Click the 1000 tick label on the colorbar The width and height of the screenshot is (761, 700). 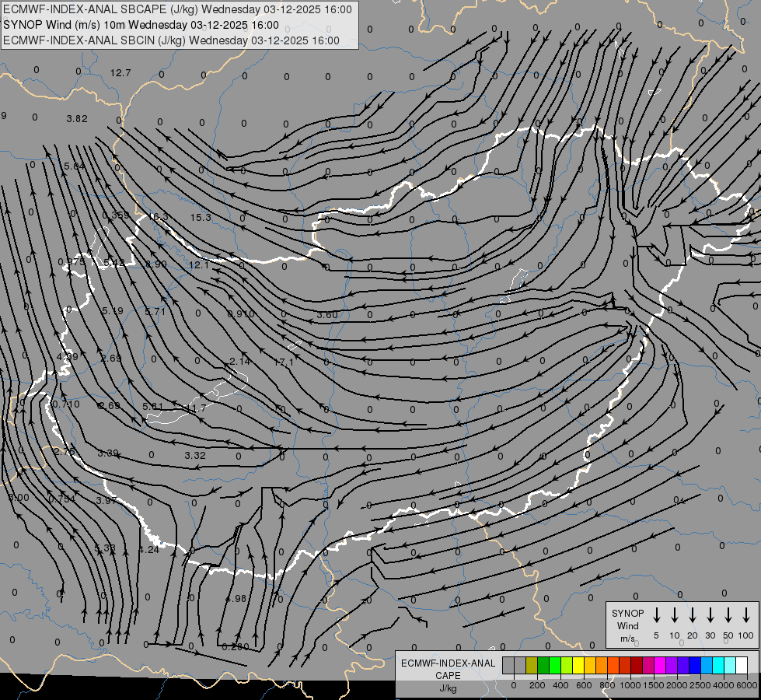point(630,685)
